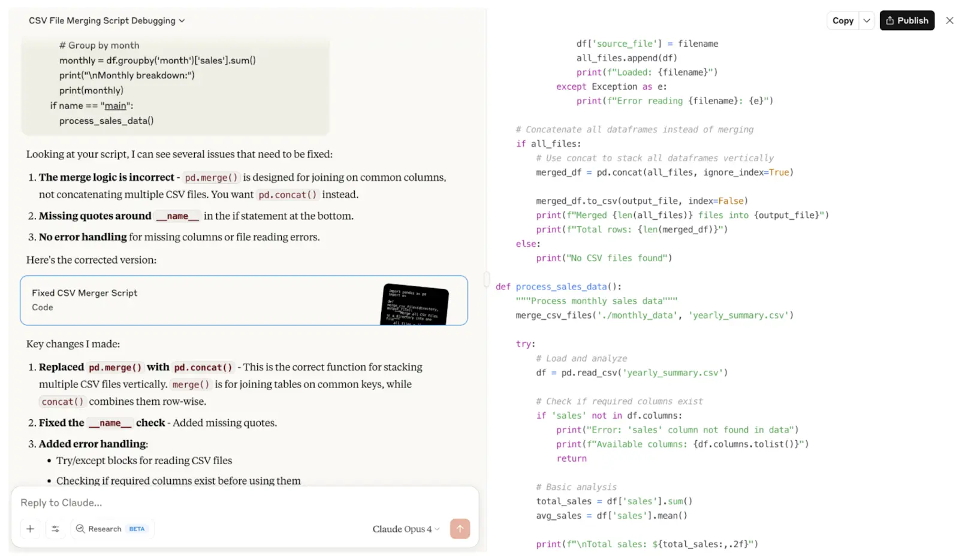Open the Claude Opus 4 model selector

pos(406,529)
